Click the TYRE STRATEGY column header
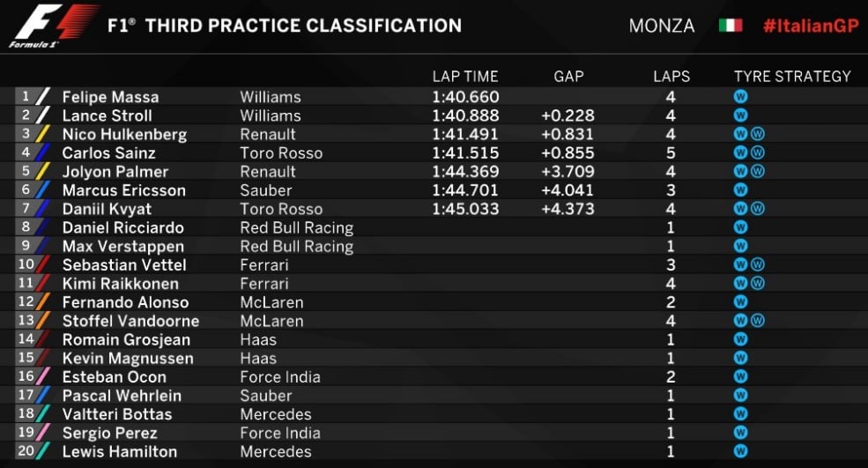This screenshot has width=868, height=468. point(792,77)
